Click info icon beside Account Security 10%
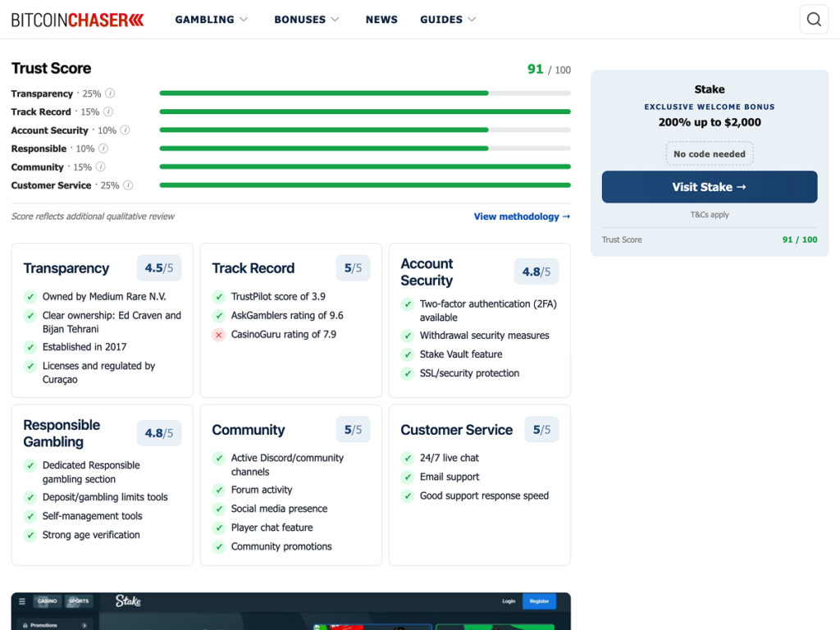The height and width of the screenshot is (630, 840). tap(125, 130)
